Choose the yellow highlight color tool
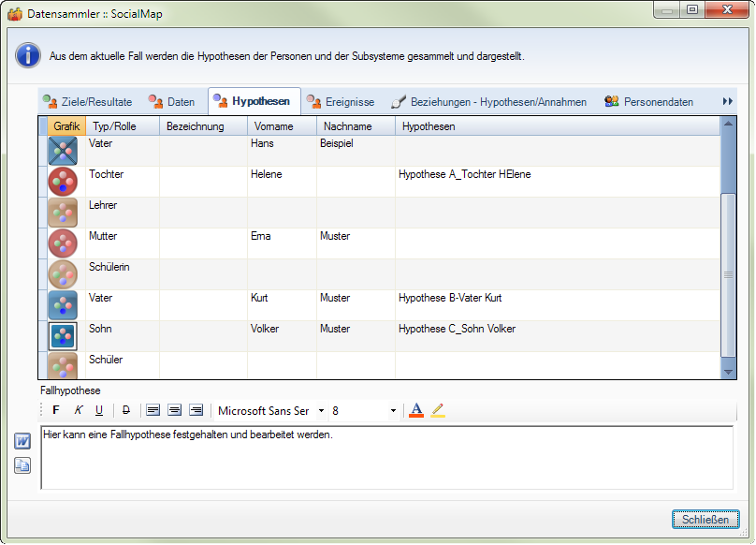The height and width of the screenshot is (545, 756). point(438,410)
